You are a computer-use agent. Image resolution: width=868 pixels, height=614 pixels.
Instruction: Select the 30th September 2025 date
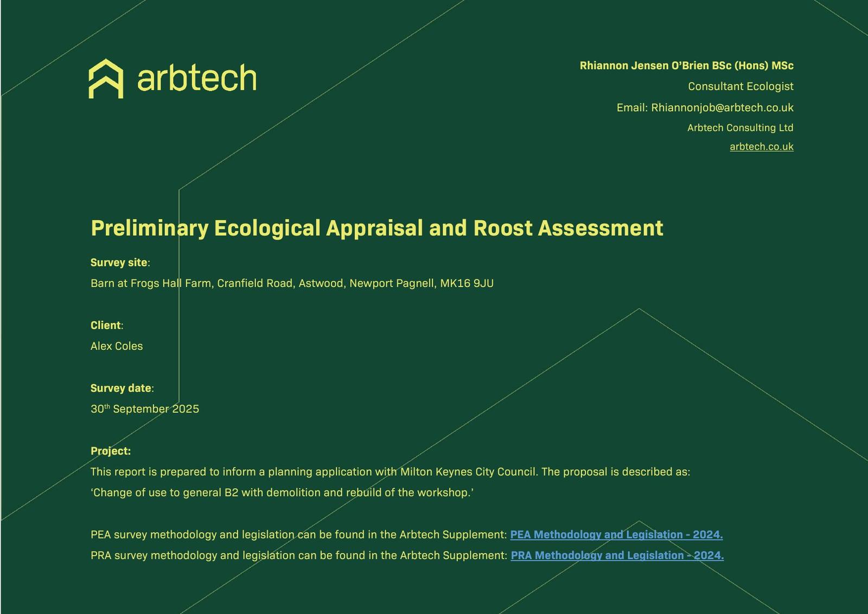145,409
